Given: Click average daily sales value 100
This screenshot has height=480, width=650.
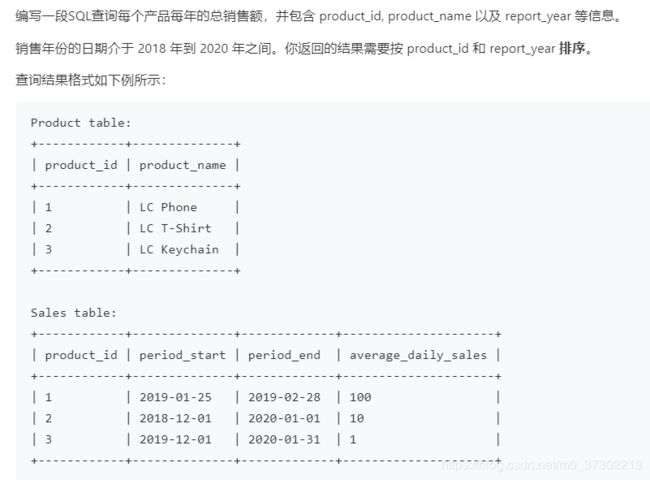Looking at the screenshot, I should 360,397.
